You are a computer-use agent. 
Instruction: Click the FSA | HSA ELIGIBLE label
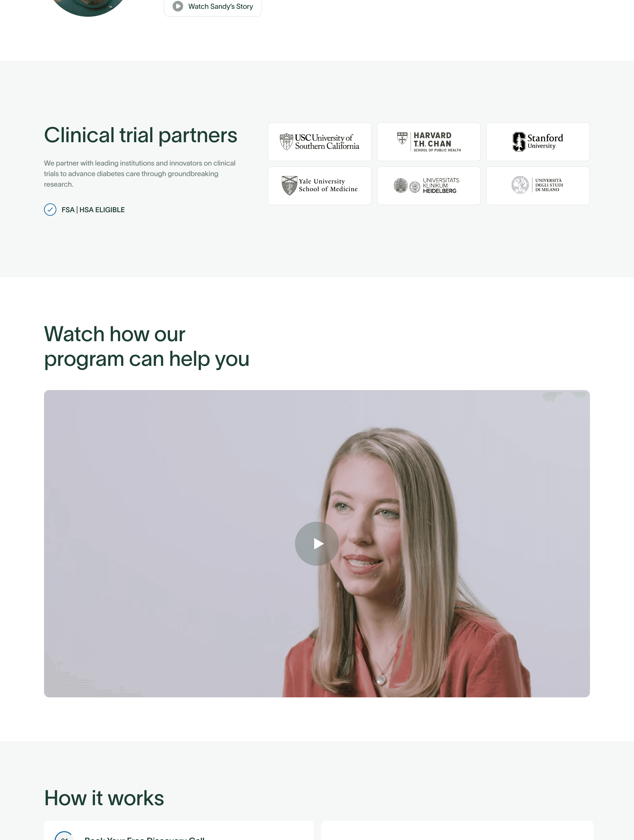(93, 210)
